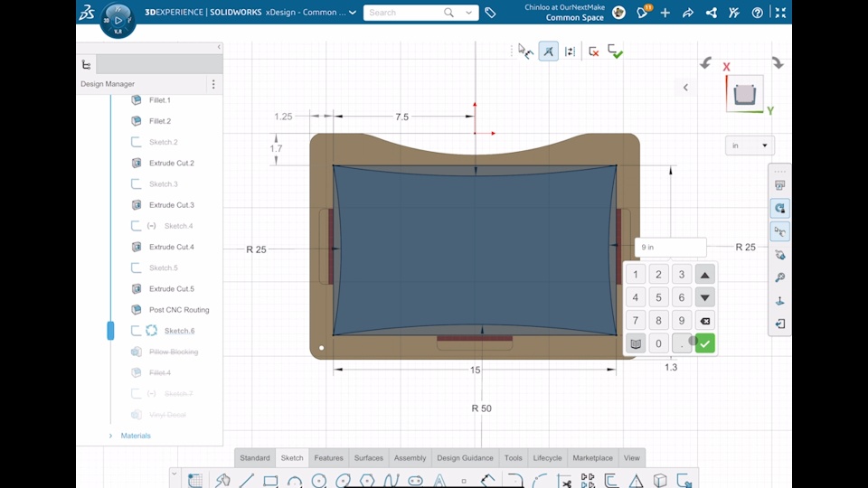Open the search options dropdown arrow
The width and height of the screenshot is (868, 488).
coord(469,12)
